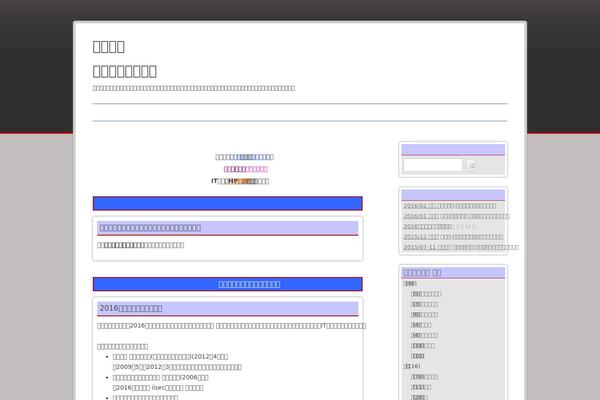Submit search with button beside search field
The width and height of the screenshot is (600, 400).
472,165
